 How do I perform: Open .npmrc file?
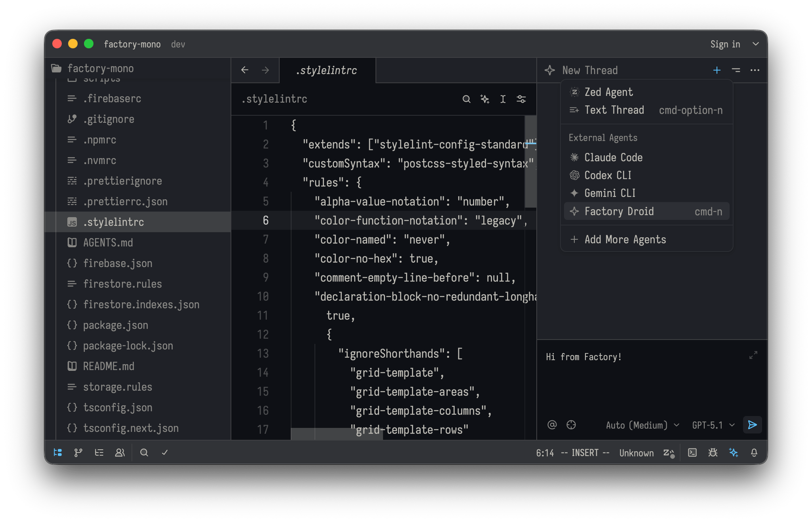click(138, 139)
